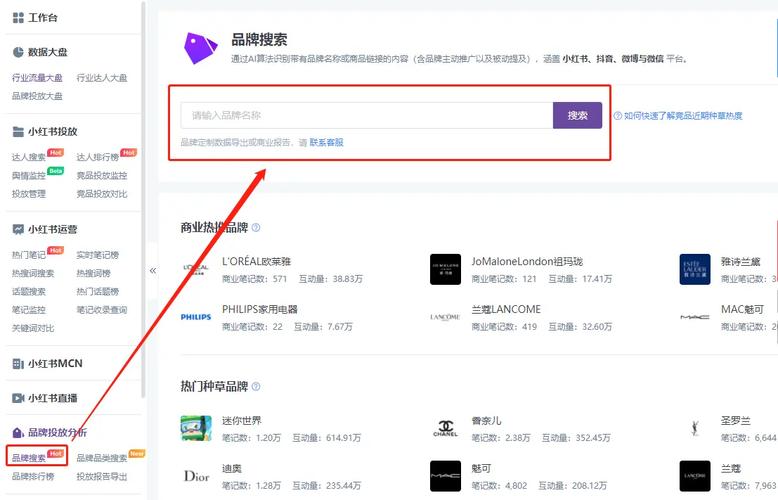
Task: Open 投放管理 menu item
Action: 29,194
